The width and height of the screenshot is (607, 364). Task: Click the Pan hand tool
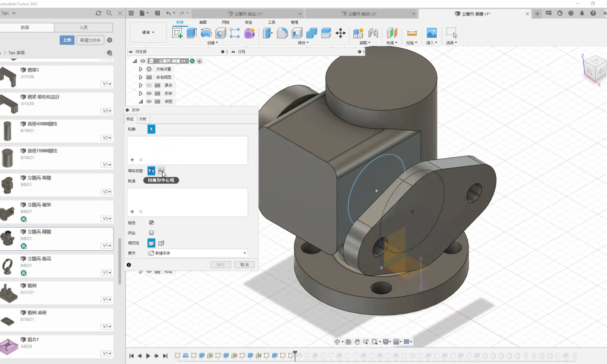tap(357, 342)
